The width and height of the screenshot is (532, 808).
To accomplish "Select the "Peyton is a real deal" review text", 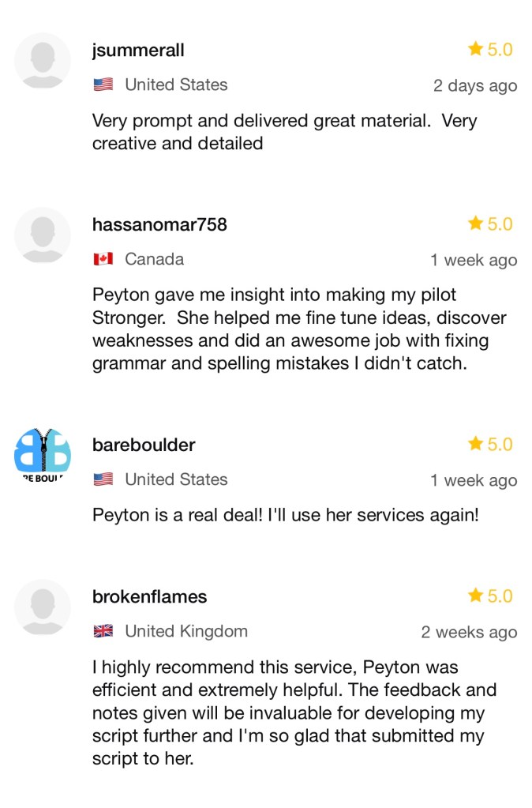I will pos(285,516).
